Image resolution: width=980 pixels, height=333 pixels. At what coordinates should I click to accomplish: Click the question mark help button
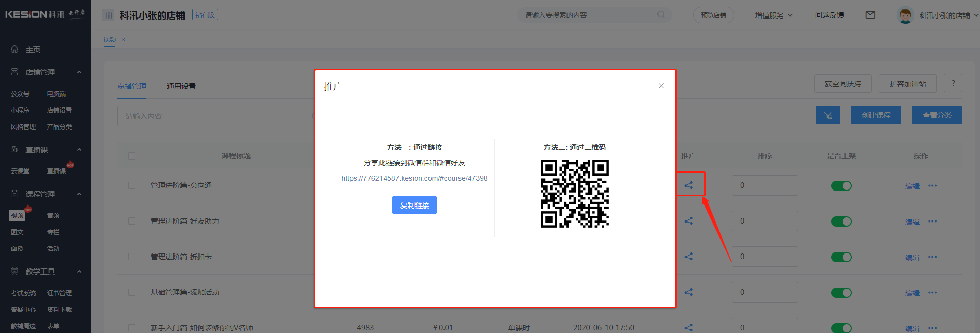(953, 83)
